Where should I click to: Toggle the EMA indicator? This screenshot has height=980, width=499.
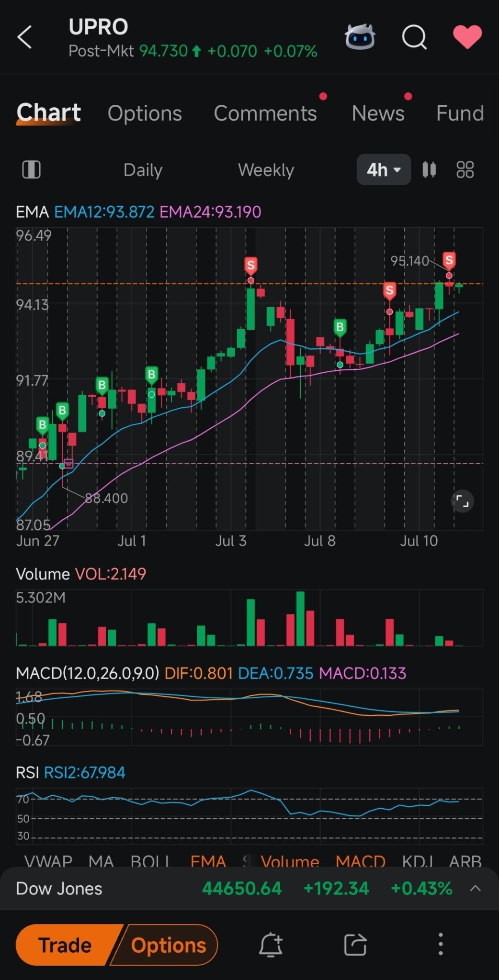click(208, 861)
